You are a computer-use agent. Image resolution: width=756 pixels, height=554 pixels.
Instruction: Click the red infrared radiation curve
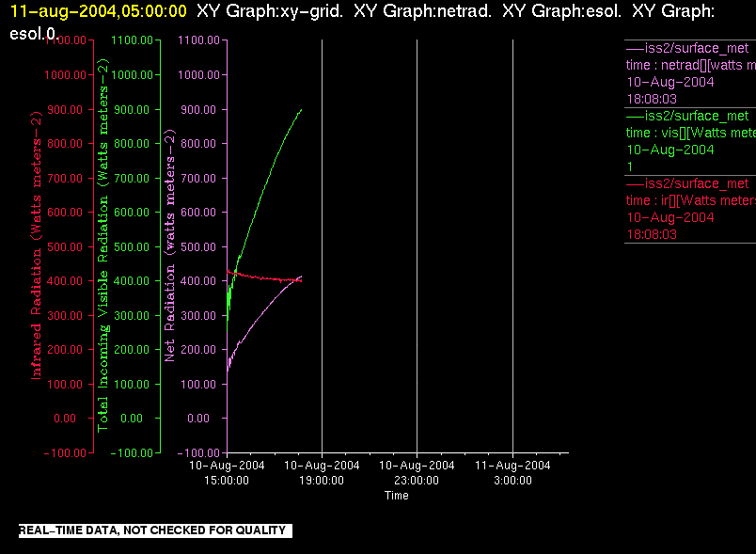click(x=262, y=277)
